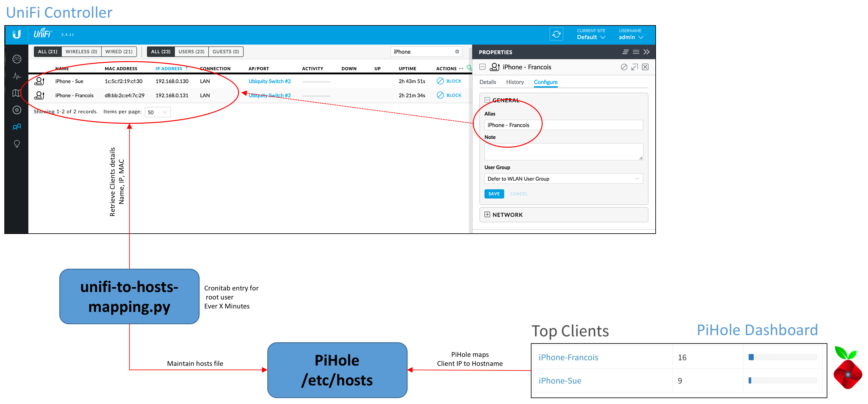This screenshot has width=868, height=404.
Task: Click the SAVE button
Action: [x=494, y=194]
